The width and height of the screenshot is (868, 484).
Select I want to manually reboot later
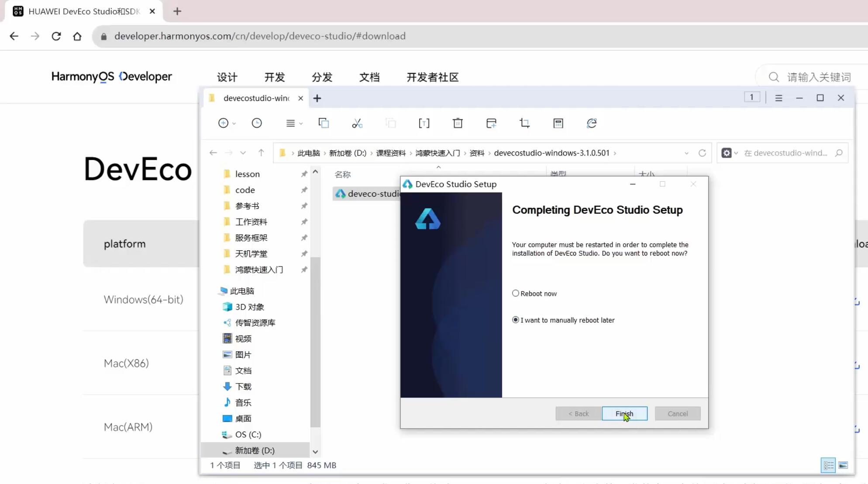click(x=564, y=320)
